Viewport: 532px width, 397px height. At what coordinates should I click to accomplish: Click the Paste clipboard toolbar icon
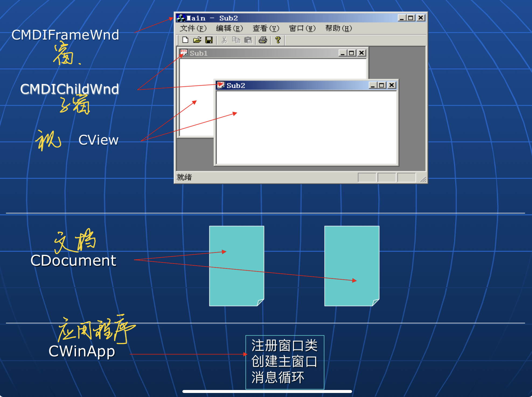[x=248, y=40]
